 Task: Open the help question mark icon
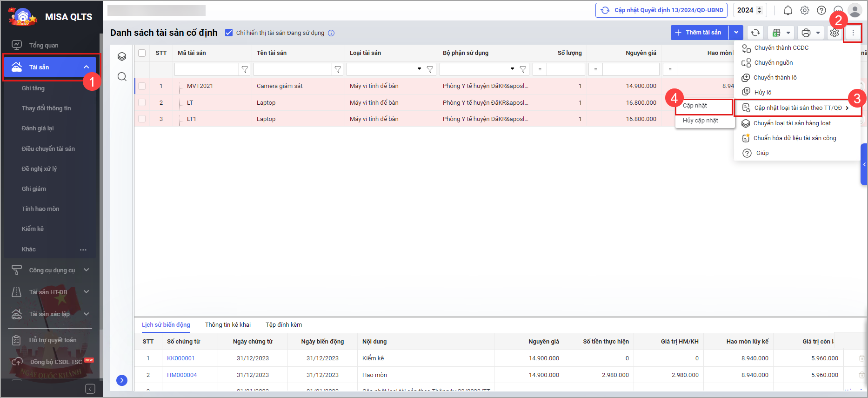[x=821, y=10]
